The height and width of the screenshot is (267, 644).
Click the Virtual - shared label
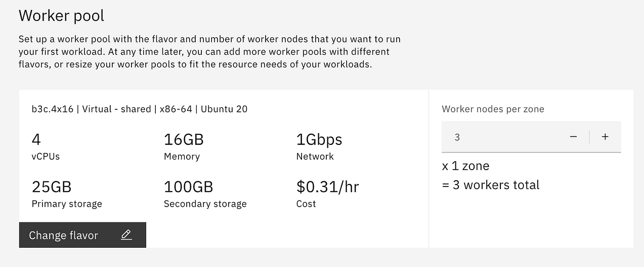click(x=116, y=109)
